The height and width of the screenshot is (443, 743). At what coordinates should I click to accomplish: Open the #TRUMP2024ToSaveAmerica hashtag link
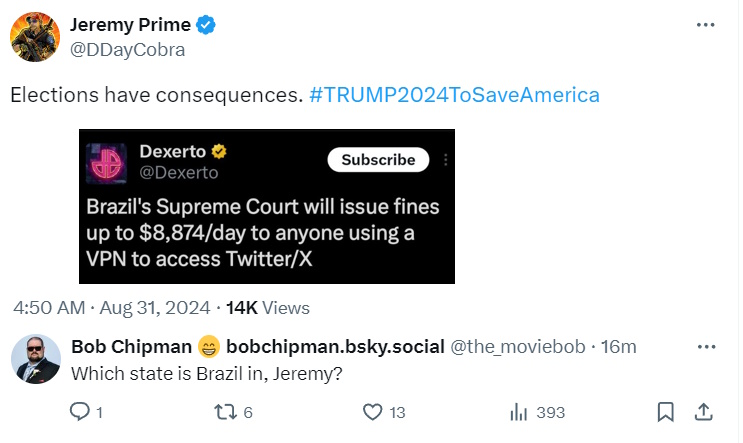pyautogui.click(x=454, y=95)
